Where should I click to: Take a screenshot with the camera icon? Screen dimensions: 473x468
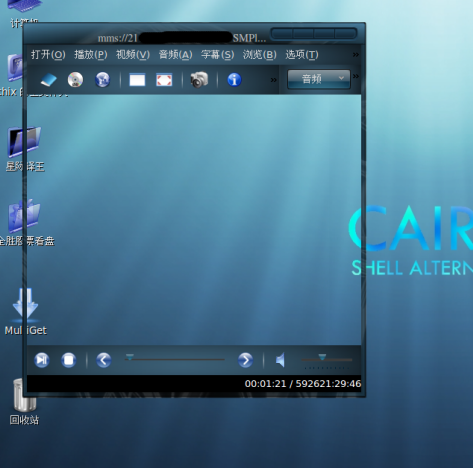click(199, 80)
